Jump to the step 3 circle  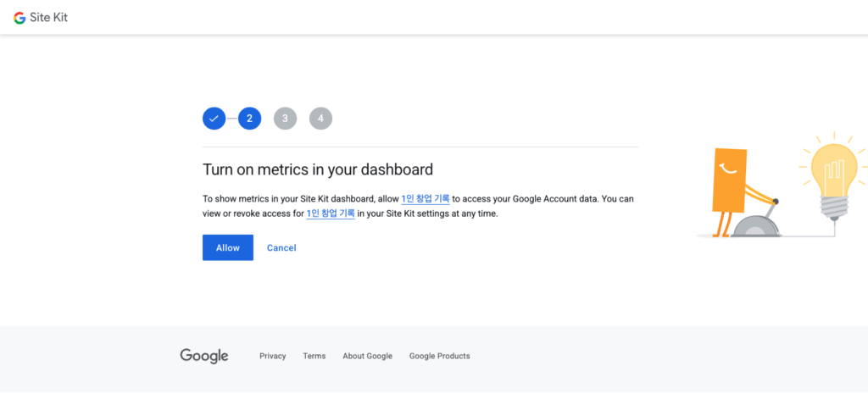coord(285,119)
